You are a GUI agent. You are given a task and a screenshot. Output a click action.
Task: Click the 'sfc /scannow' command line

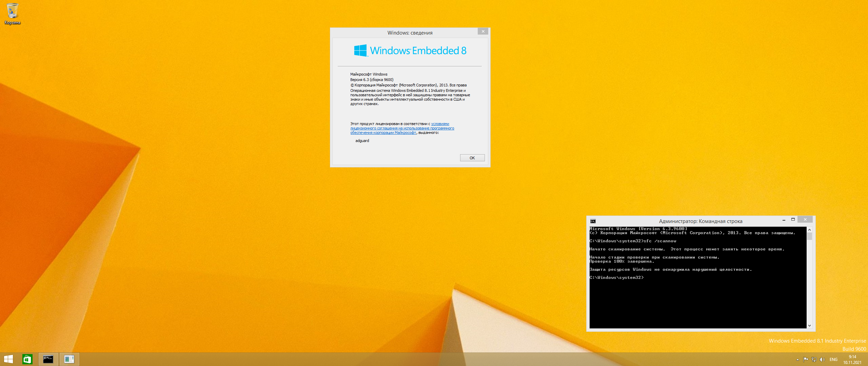(x=633, y=241)
